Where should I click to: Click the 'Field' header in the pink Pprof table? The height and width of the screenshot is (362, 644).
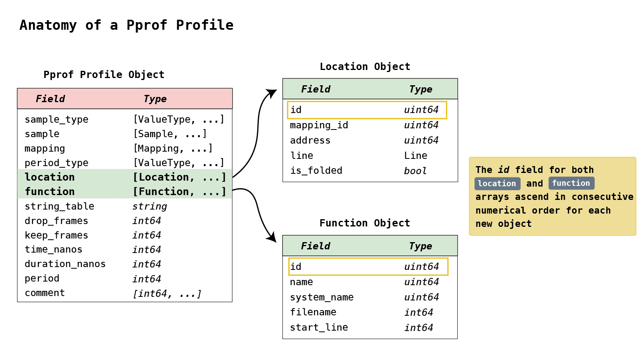coord(50,99)
